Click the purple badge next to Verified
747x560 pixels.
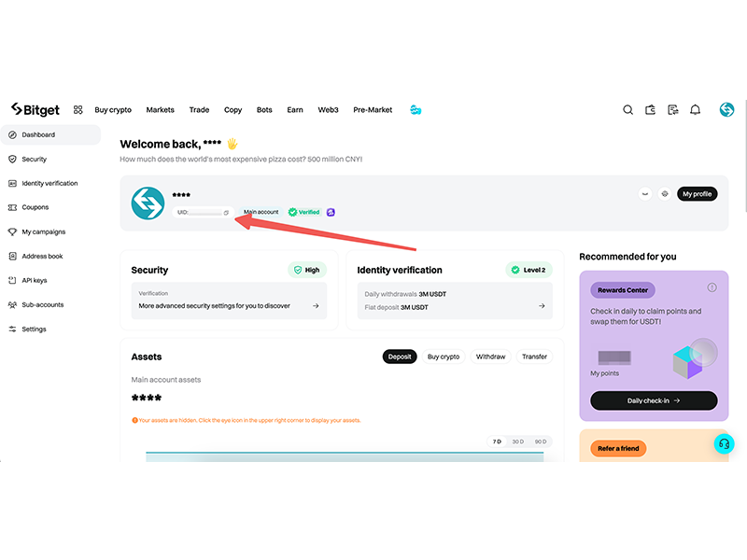pos(331,213)
